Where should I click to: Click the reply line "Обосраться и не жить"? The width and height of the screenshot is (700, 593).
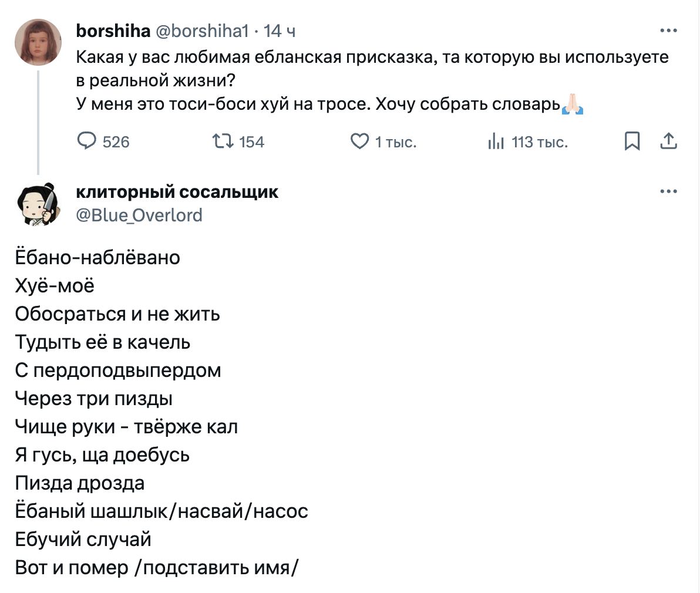[x=117, y=314]
